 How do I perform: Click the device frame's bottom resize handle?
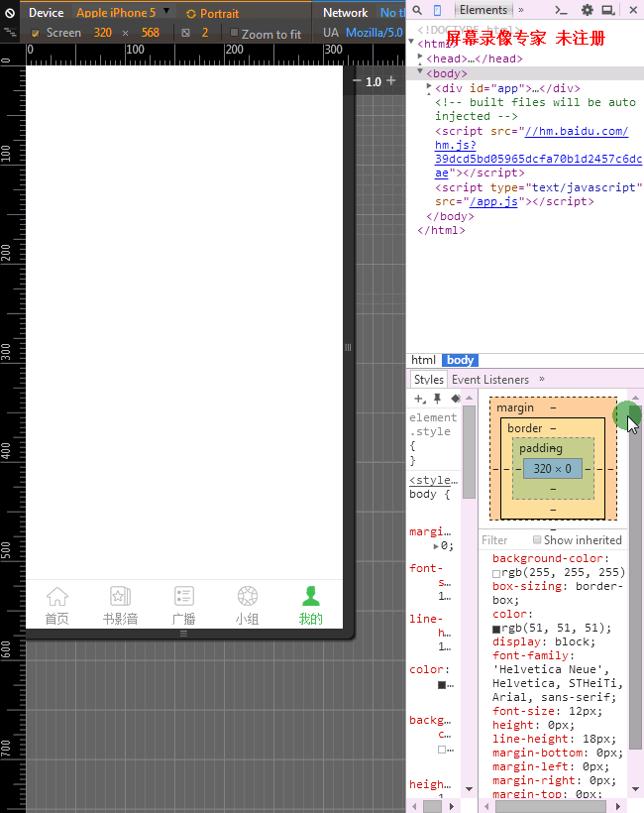(183, 634)
